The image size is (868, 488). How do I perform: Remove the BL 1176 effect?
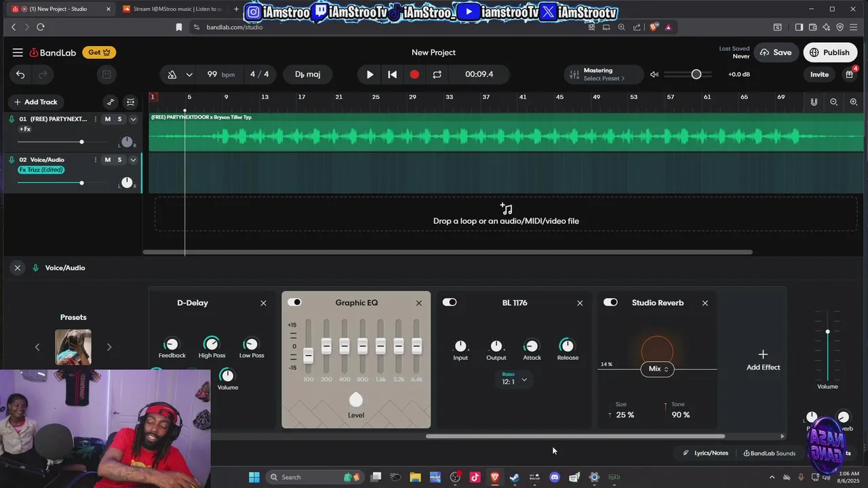coord(580,303)
